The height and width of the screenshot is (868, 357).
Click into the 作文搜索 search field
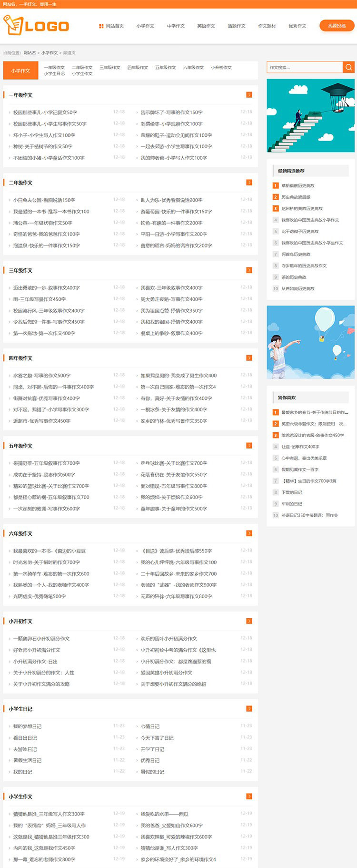click(305, 67)
